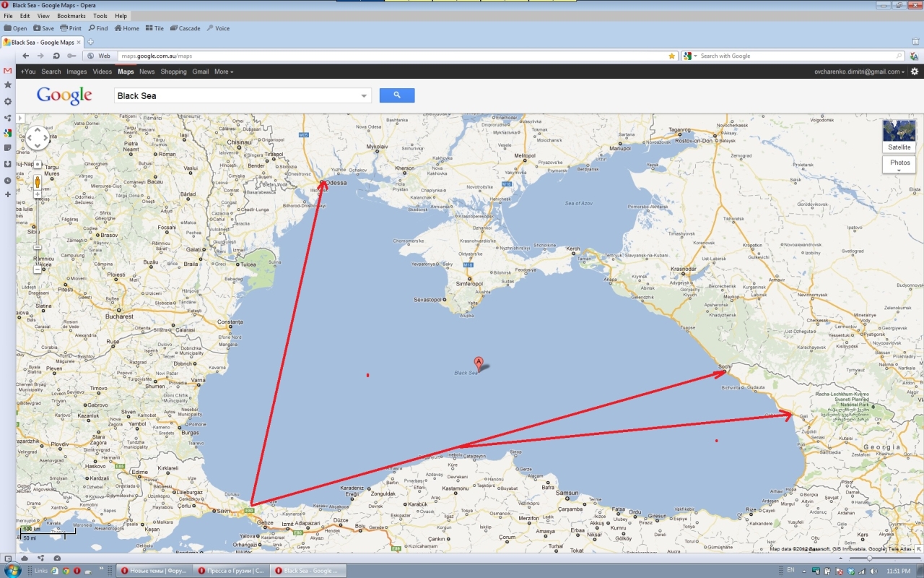Pan the map down
Viewport: 924px width, 578px height.
[38, 146]
